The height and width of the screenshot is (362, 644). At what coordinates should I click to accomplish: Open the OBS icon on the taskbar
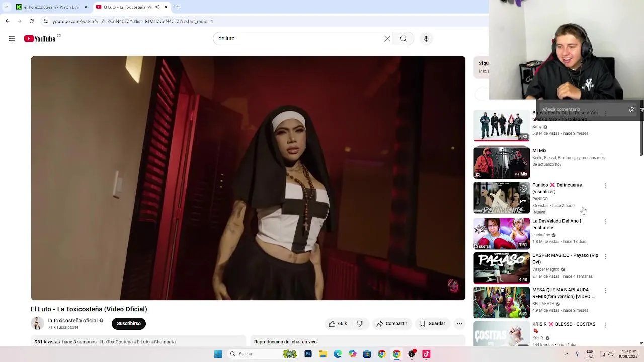[412, 354]
